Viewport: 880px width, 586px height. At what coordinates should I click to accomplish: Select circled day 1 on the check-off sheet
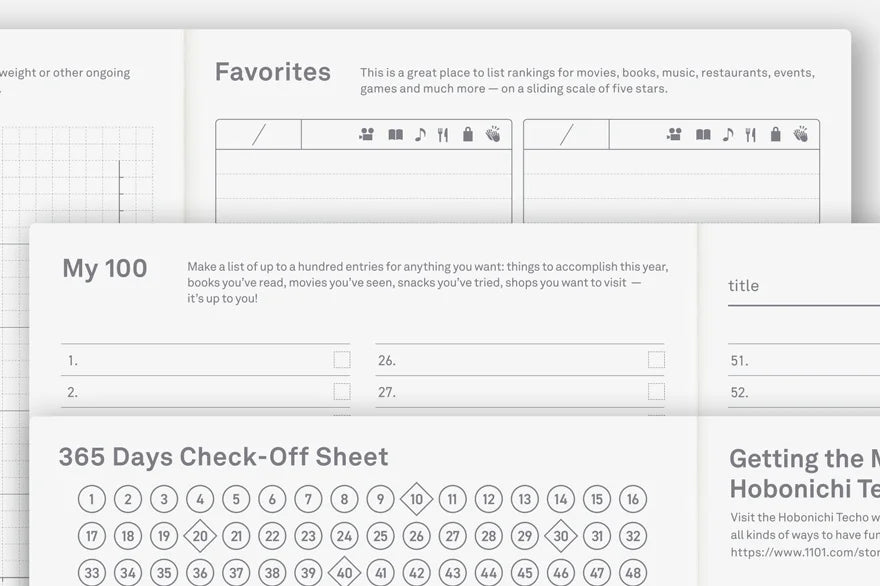91,499
